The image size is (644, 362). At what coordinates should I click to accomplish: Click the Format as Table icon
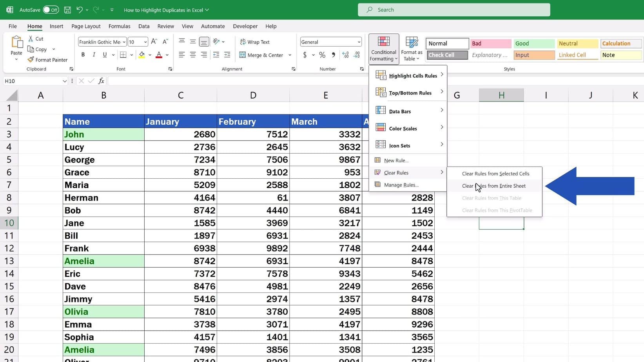coord(411,42)
